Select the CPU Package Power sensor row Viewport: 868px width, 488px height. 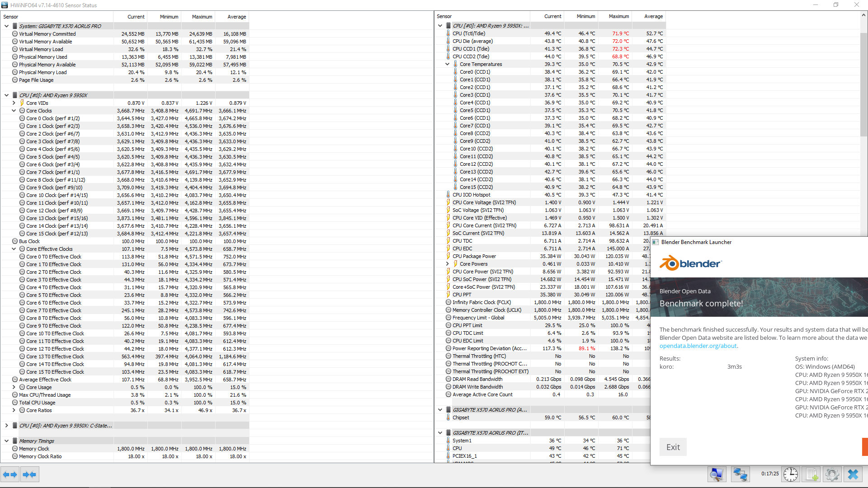(x=474, y=256)
